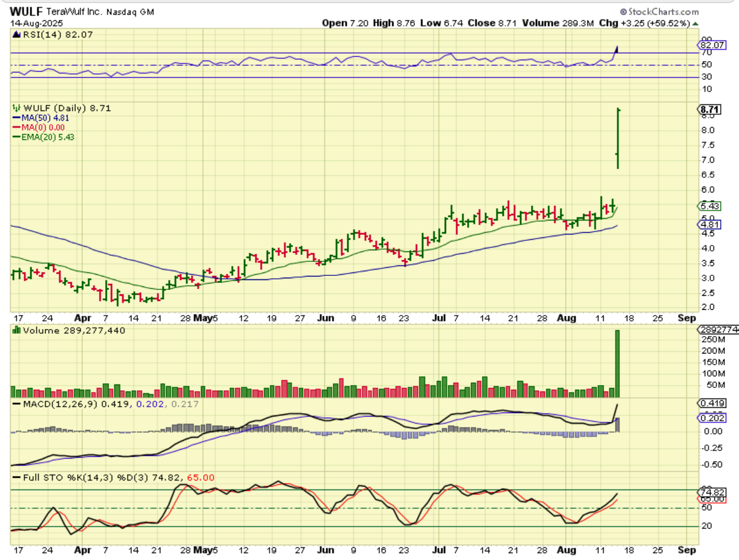Screen dimensions: 739x560
Task: Click the TeraWulf Inc. company name
Action: click(74, 12)
